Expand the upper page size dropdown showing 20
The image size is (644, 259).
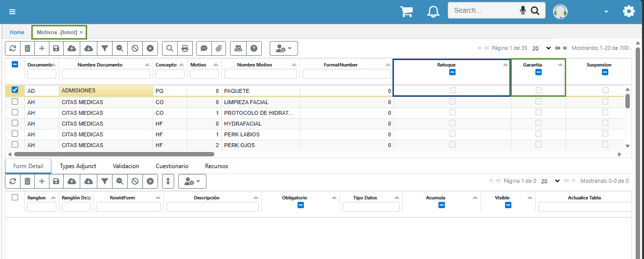point(542,48)
